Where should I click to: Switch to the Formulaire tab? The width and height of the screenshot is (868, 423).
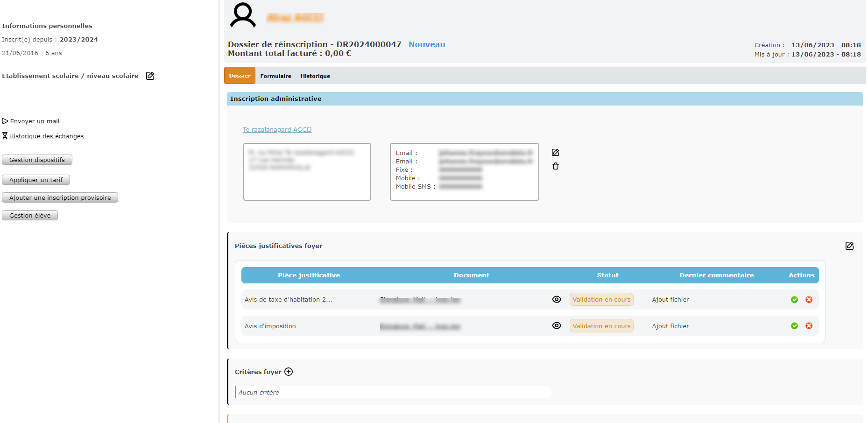(x=275, y=76)
